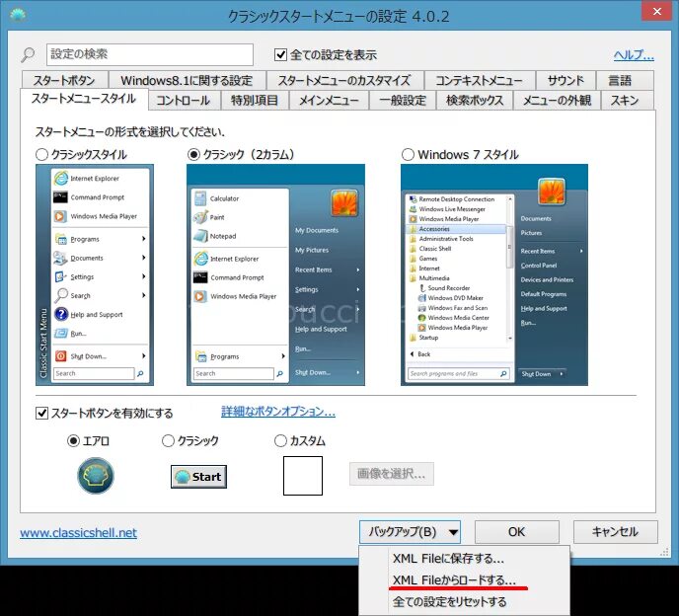Open the Windows8.1に関する設定 tab
Viewport: 679px width, 616px height.
coord(187,80)
